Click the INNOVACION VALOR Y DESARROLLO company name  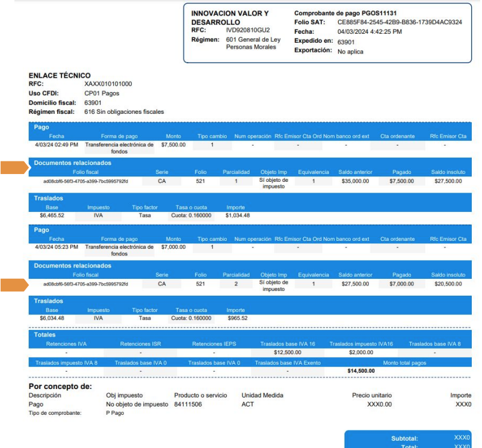coord(229,17)
